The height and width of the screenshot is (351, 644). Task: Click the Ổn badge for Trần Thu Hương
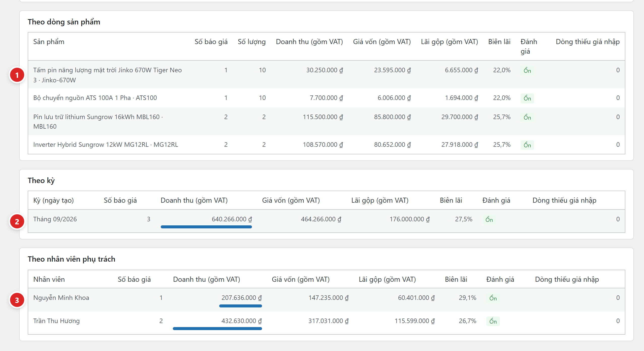(x=493, y=321)
